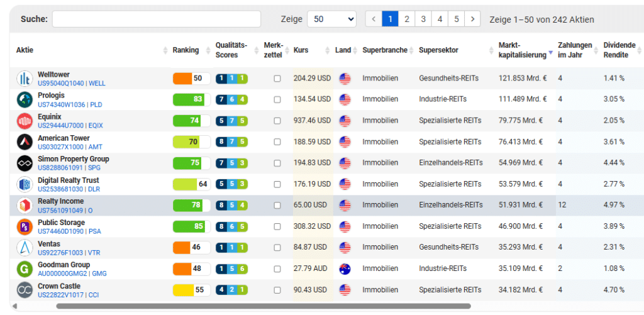This screenshot has width=644, height=315.
Task: Click the Welltower company logo icon
Action: click(25, 79)
